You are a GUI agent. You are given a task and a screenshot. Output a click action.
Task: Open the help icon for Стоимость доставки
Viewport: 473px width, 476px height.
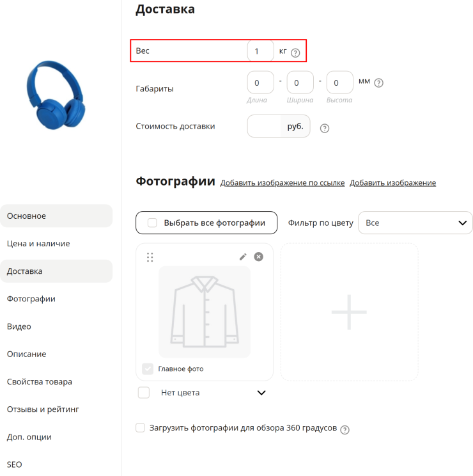coord(325,129)
